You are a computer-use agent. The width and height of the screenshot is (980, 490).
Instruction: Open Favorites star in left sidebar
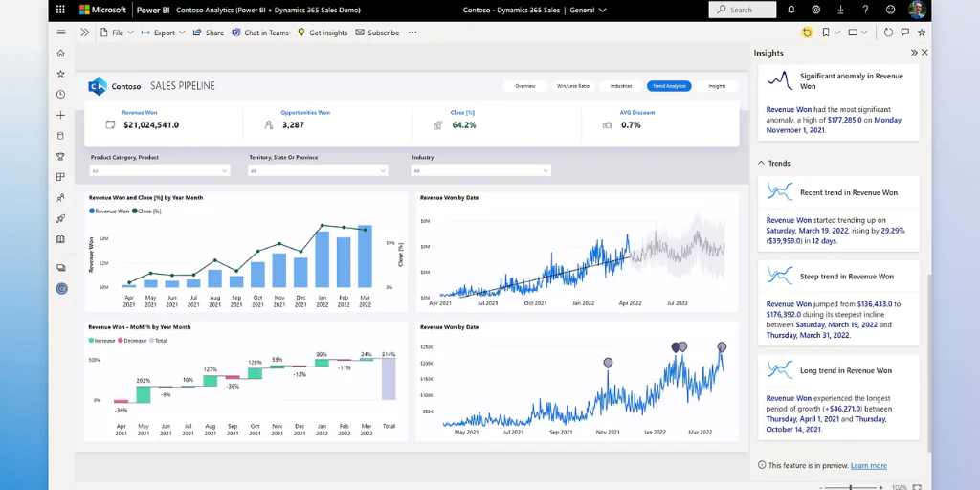click(x=60, y=74)
